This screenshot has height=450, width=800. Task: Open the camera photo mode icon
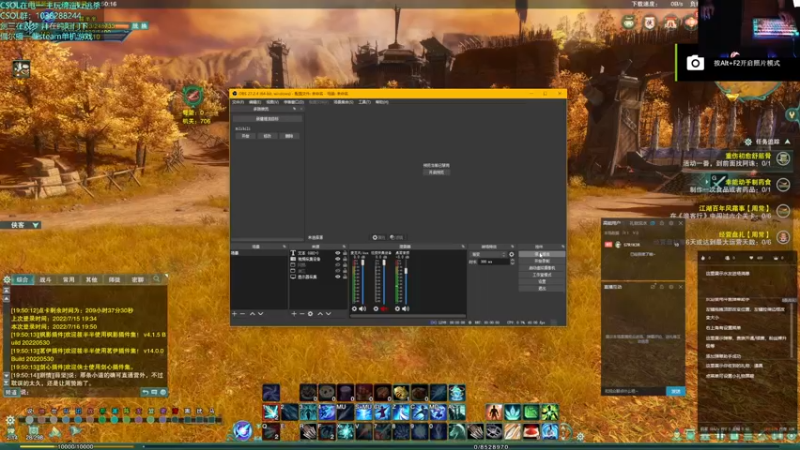pos(695,63)
